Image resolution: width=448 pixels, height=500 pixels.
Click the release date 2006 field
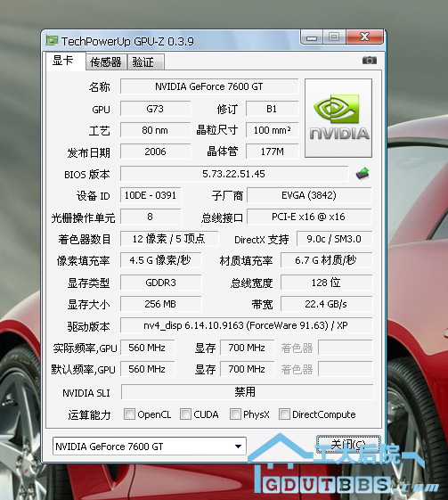(156, 152)
